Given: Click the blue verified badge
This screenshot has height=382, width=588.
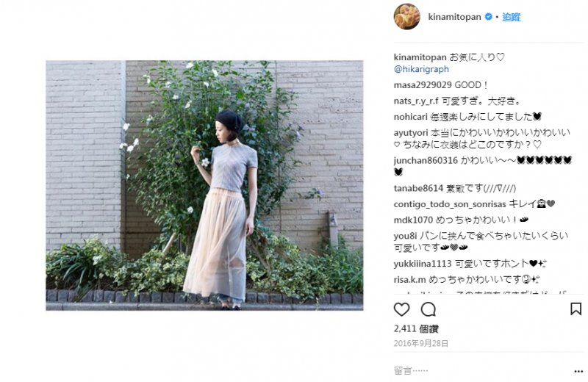Looking at the screenshot, I should tap(488, 17).
